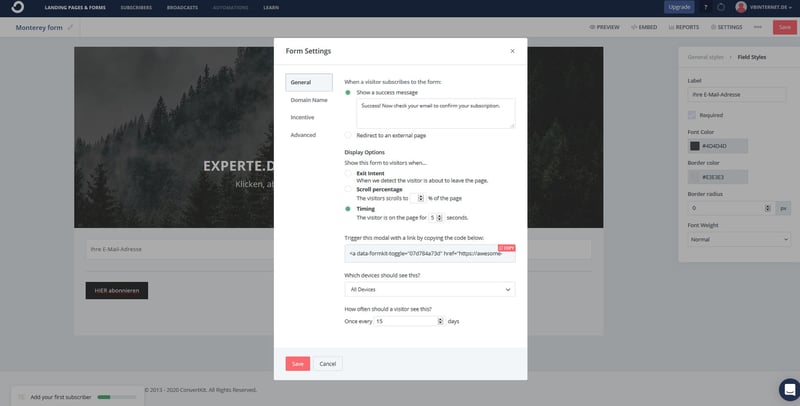This screenshot has width=800, height=406.
Task: Adjust the timing seconds spinner arrows
Action: coord(439,218)
